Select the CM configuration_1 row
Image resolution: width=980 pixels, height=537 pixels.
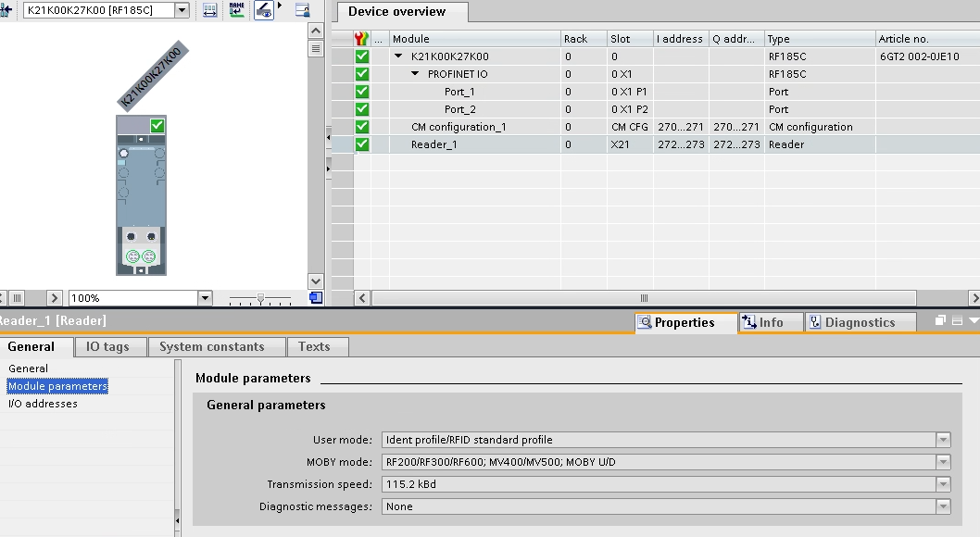coord(655,126)
